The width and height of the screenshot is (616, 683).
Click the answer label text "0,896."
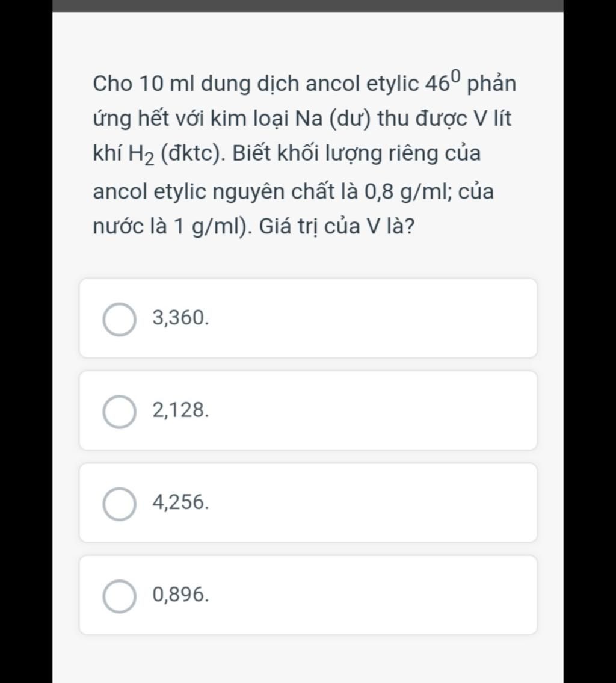[180, 595]
